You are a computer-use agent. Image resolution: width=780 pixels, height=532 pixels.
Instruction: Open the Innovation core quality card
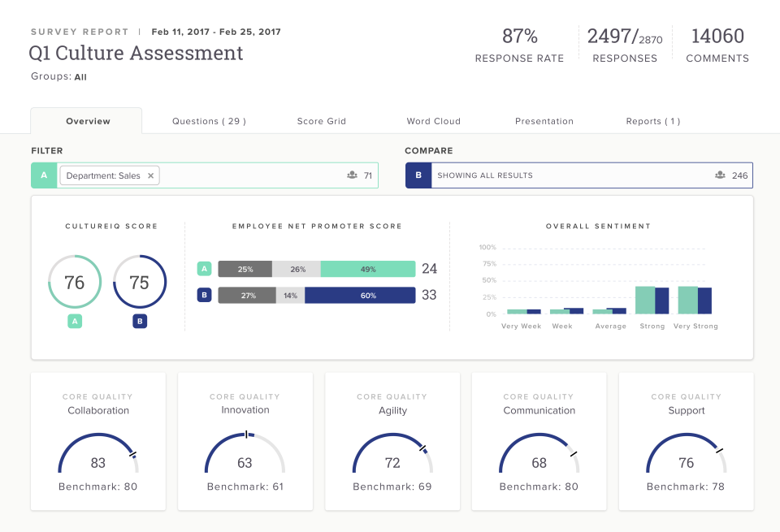(245, 441)
